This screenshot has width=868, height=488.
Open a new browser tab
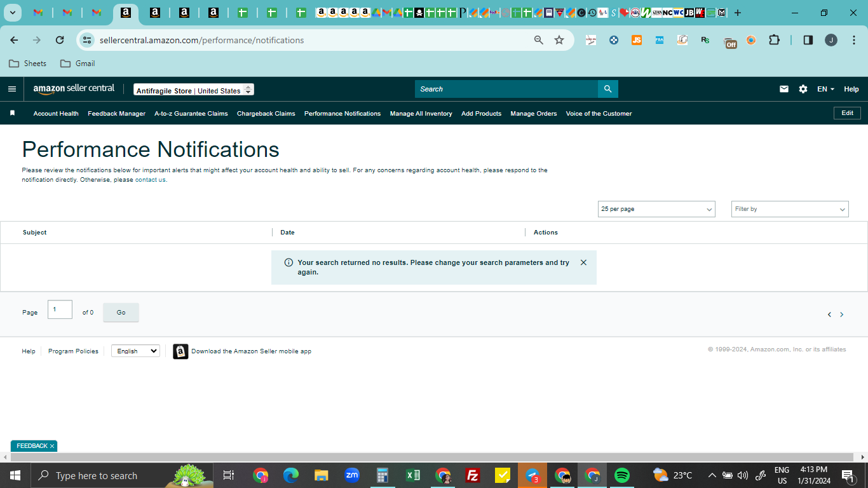pyautogui.click(x=738, y=13)
